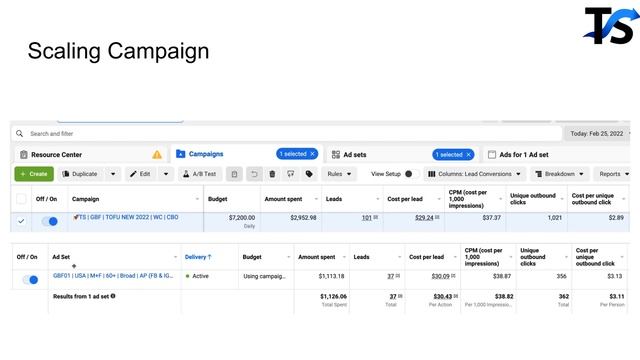
Task: Click the columns icon on Columns button
Action: (x=431, y=174)
